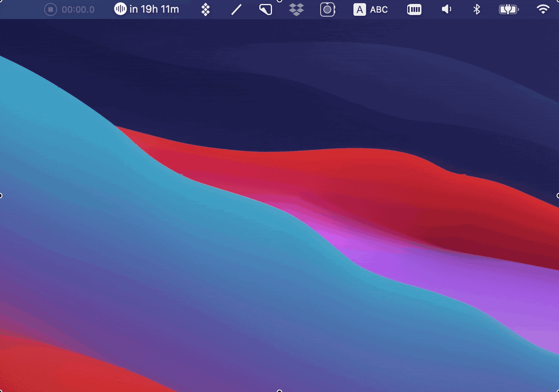Screen dimensions: 559x392
Task: Click the bottom-center selection resize handle
Action: (279, 391)
